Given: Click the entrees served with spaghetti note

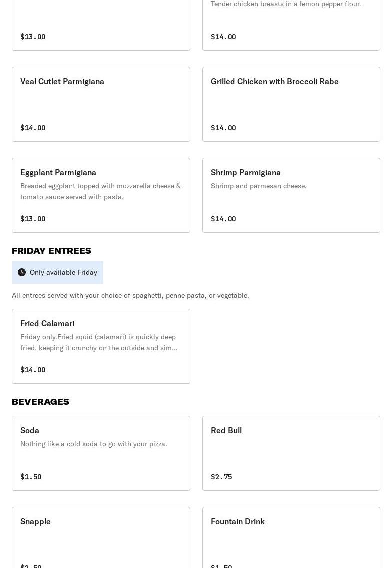Looking at the screenshot, I should (130, 295).
